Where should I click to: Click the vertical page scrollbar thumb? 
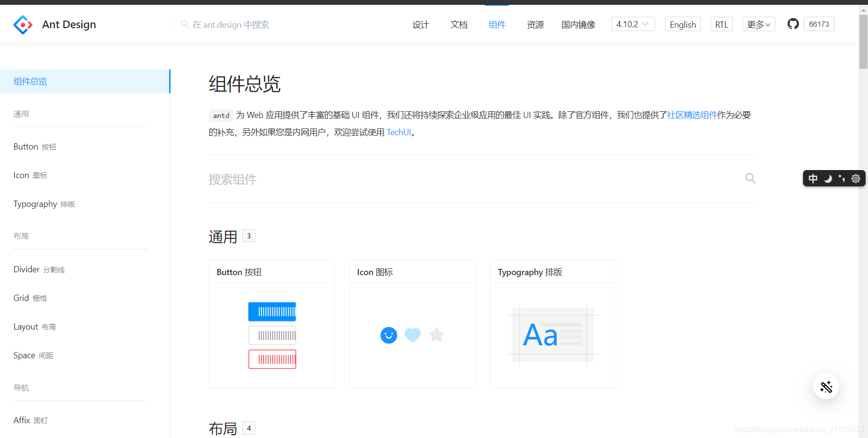tap(863, 42)
